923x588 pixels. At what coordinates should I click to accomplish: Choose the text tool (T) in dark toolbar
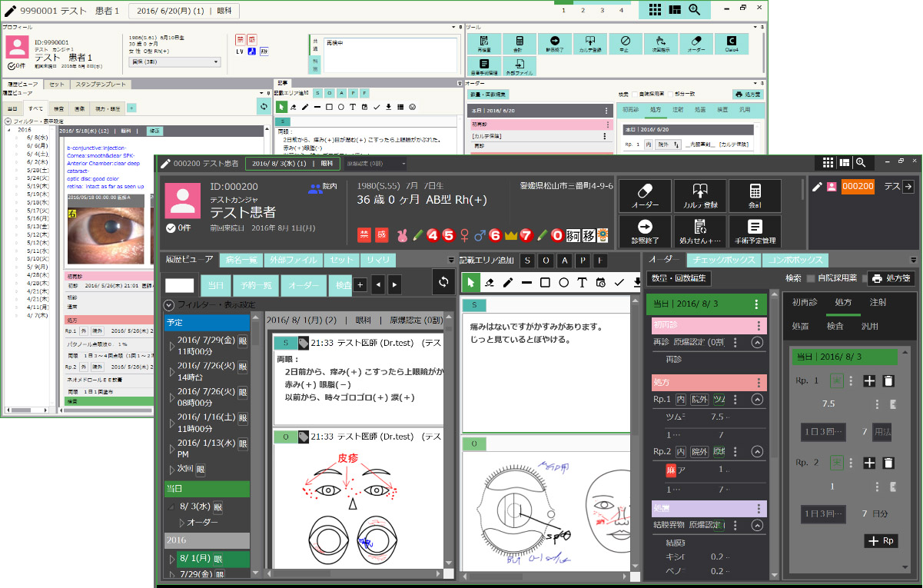[x=582, y=283]
